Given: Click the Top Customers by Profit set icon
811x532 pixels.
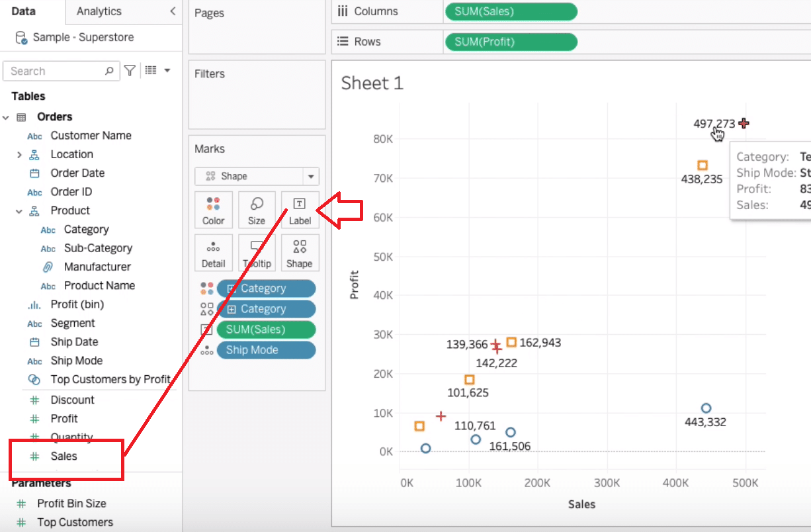Looking at the screenshot, I should 34,380.
